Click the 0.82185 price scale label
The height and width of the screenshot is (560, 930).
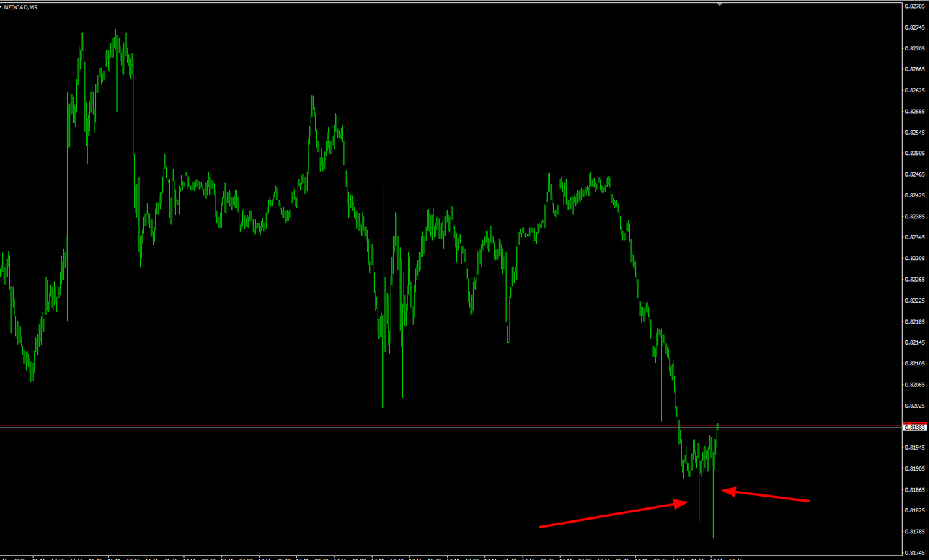click(x=915, y=321)
